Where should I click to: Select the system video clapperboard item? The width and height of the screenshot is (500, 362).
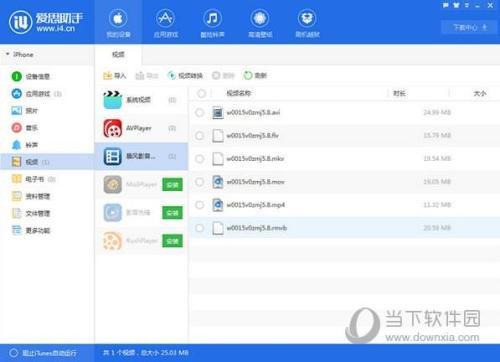point(141,100)
